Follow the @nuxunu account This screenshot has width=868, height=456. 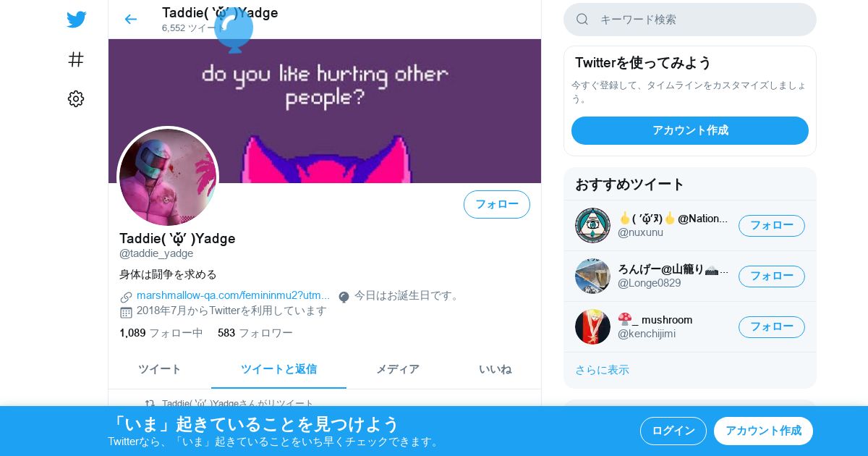pyautogui.click(x=772, y=225)
